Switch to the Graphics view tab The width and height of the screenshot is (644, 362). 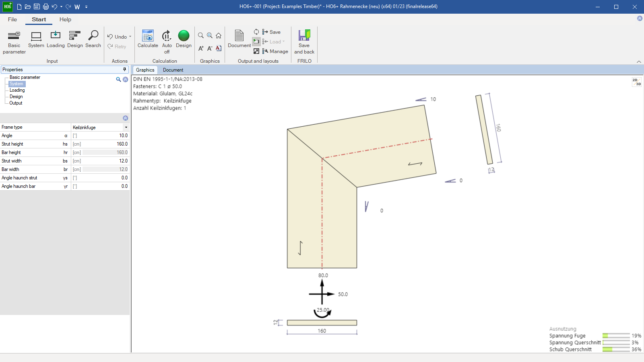point(145,70)
